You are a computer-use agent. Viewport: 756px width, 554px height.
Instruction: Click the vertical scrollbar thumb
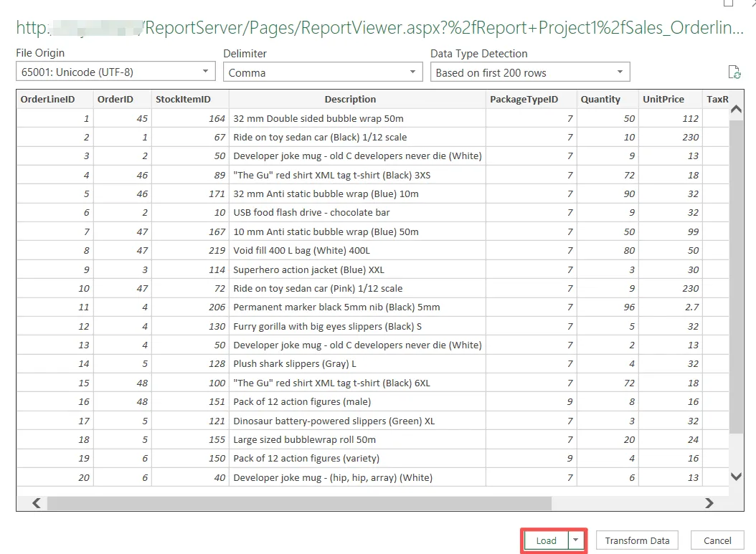(x=736, y=277)
